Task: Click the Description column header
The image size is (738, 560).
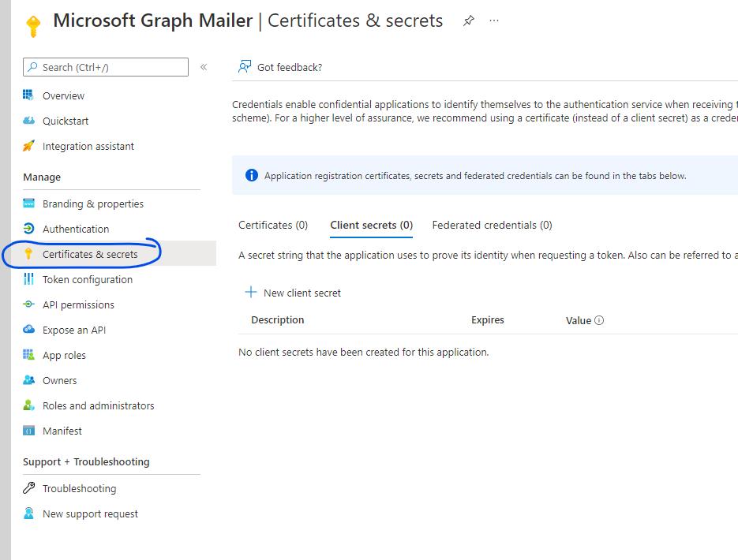Action: pos(277,319)
